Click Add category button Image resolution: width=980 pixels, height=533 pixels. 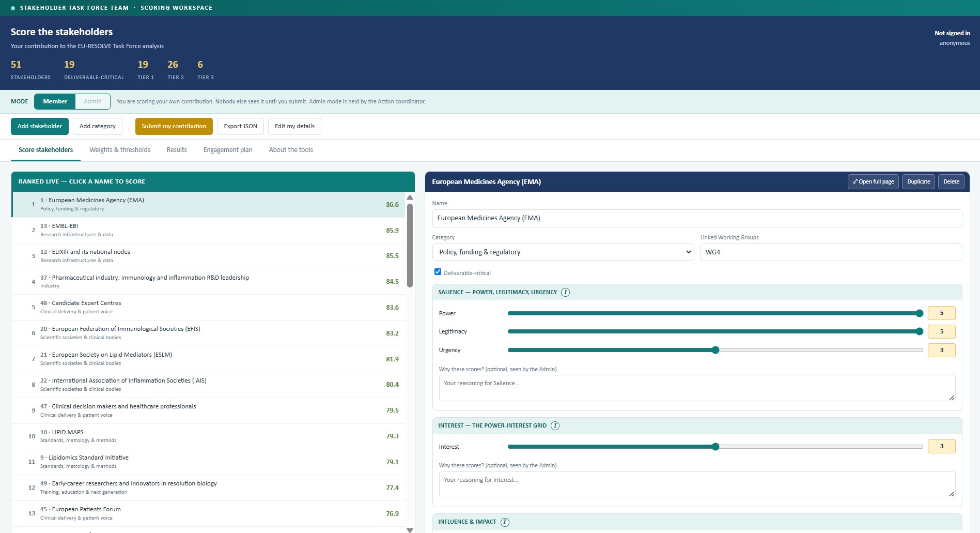click(98, 126)
